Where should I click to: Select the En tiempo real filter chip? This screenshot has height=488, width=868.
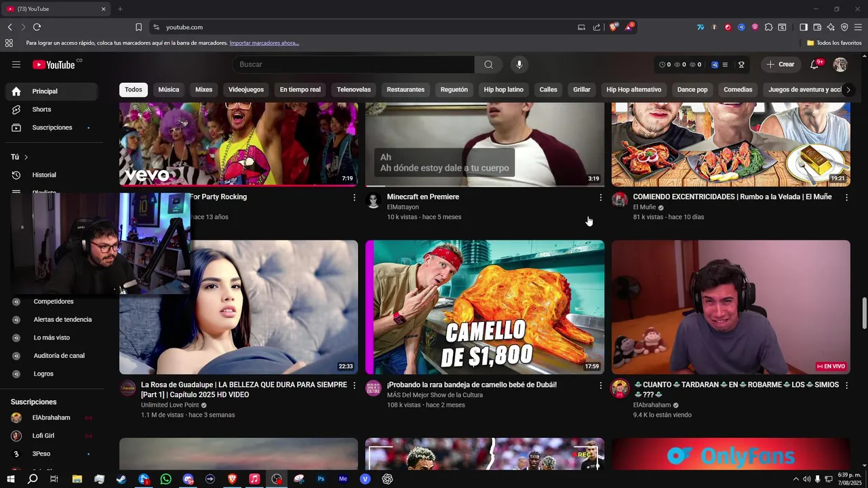(x=300, y=89)
